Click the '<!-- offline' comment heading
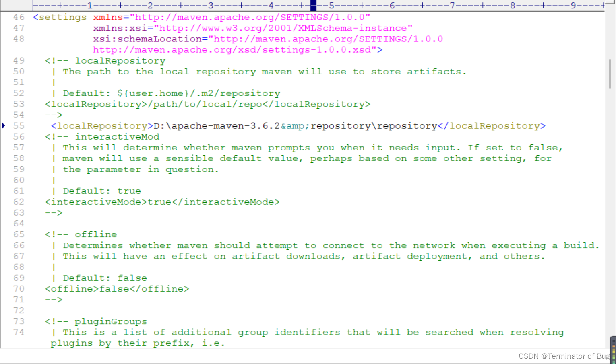616x364 pixels. 81,234
